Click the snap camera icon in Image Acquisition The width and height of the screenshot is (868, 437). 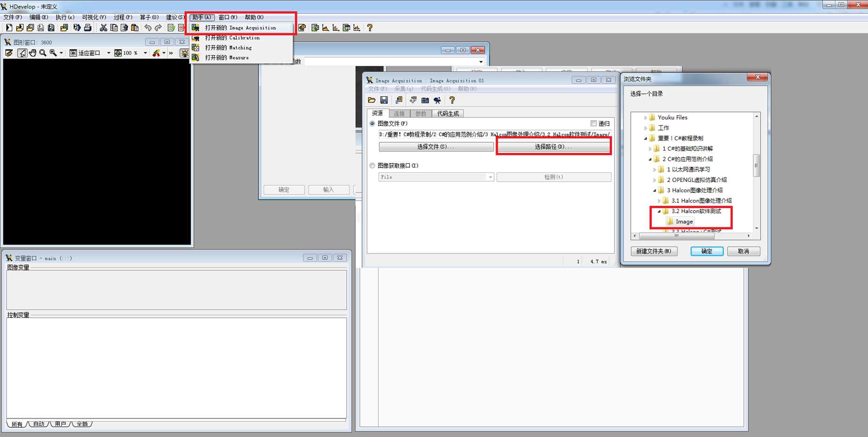pyautogui.click(x=425, y=100)
